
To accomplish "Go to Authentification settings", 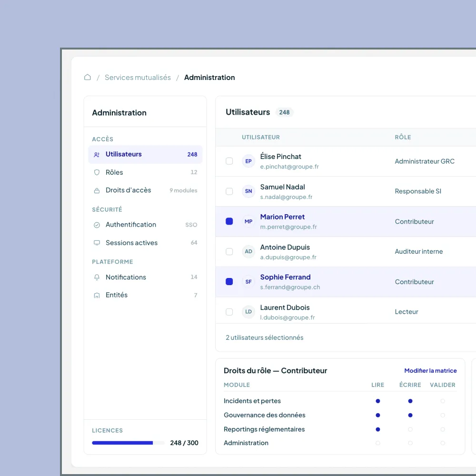I will (145, 225).
